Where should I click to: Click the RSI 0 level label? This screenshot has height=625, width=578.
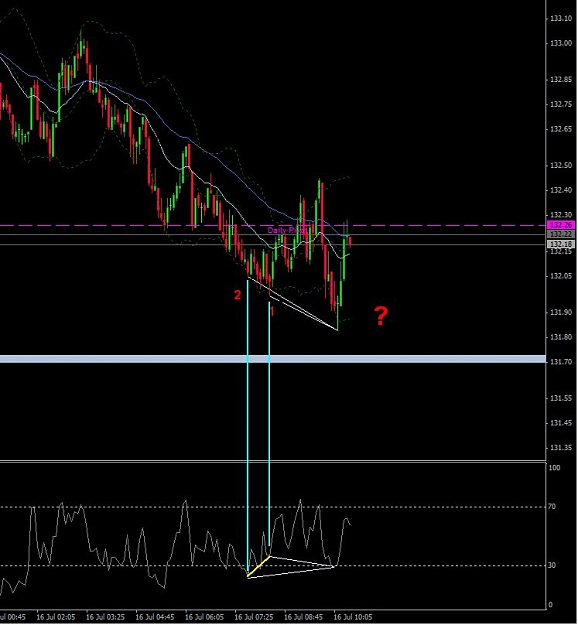point(550,605)
